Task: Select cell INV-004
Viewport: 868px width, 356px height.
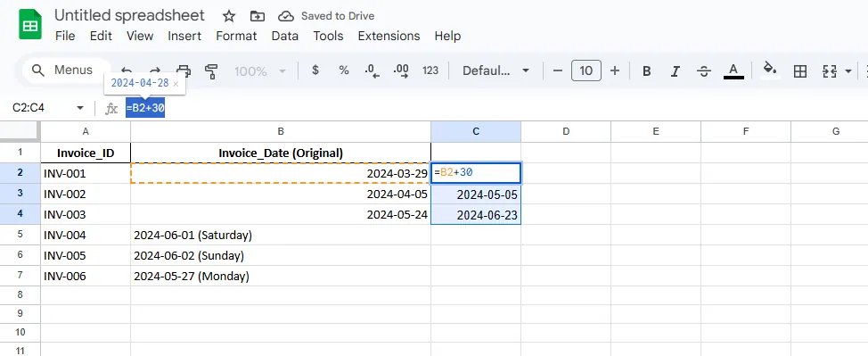Action: tap(86, 236)
